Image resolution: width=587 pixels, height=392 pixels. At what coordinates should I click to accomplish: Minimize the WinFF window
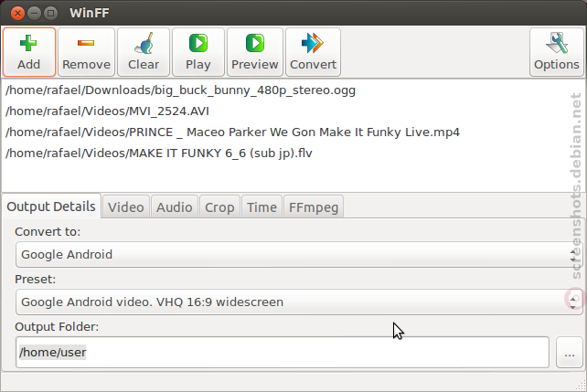click(34, 14)
